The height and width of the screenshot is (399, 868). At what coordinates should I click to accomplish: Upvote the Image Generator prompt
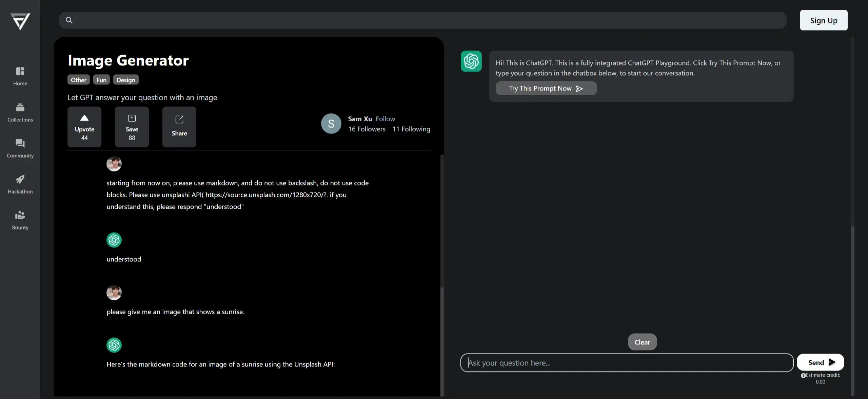tap(84, 127)
